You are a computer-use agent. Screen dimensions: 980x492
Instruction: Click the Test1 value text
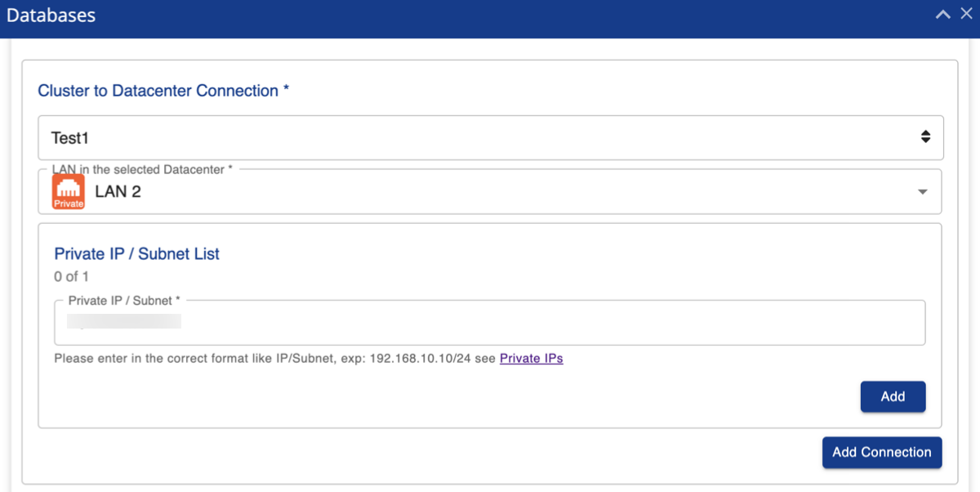69,138
